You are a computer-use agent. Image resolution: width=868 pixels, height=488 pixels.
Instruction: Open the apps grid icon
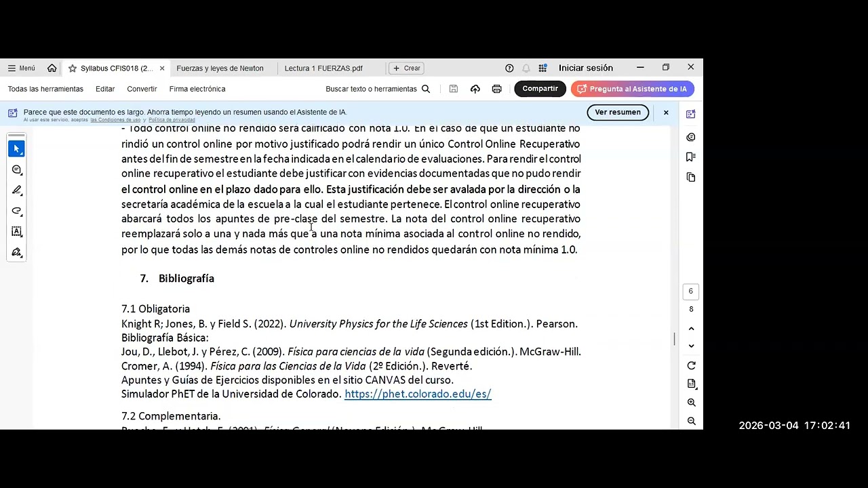coord(542,68)
